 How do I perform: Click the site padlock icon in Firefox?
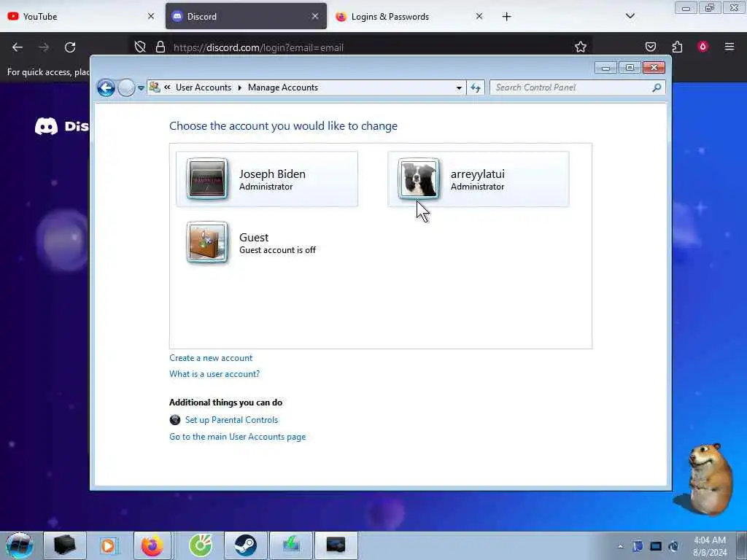click(x=160, y=47)
